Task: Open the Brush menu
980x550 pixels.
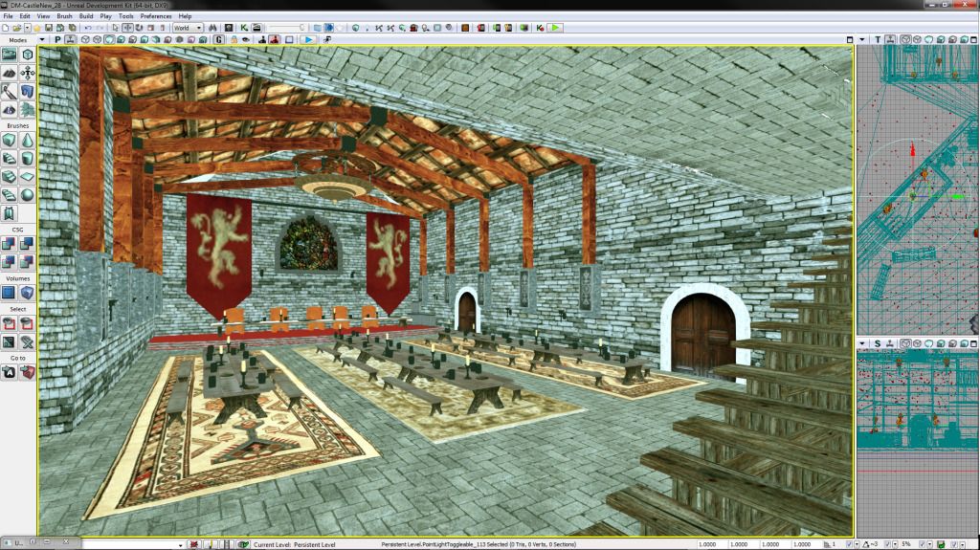Action: (64, 16)
